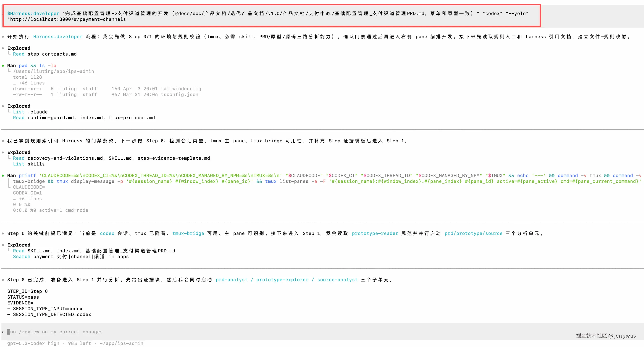Click the tmux-bridge highlighted term
The height and width of the screenshot is (347, 644).
188,233
